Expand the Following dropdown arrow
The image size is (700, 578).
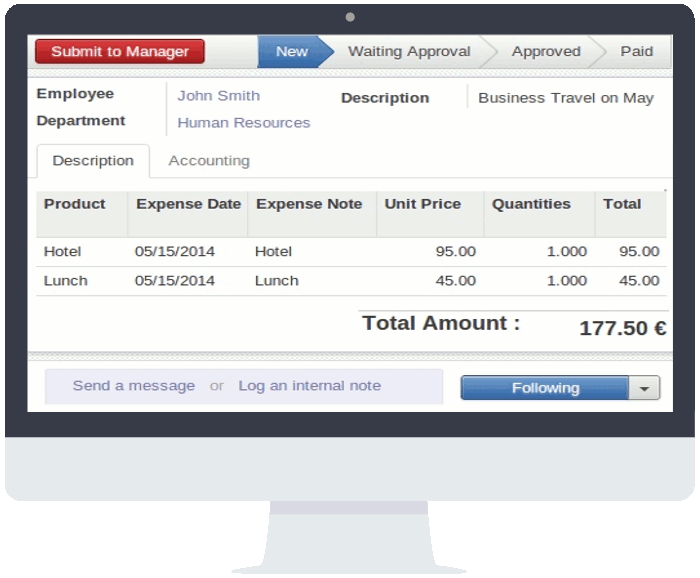tap(644, 388)
